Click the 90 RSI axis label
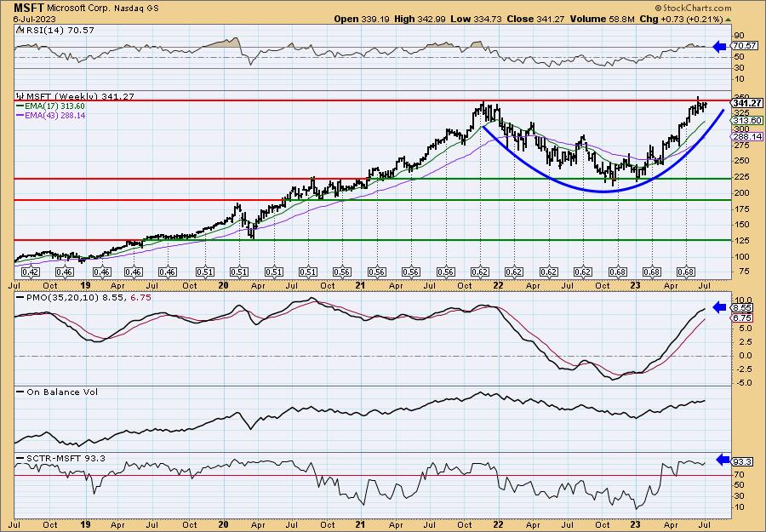The height and width of the screenshot is (532, 766). pos(739,36)
